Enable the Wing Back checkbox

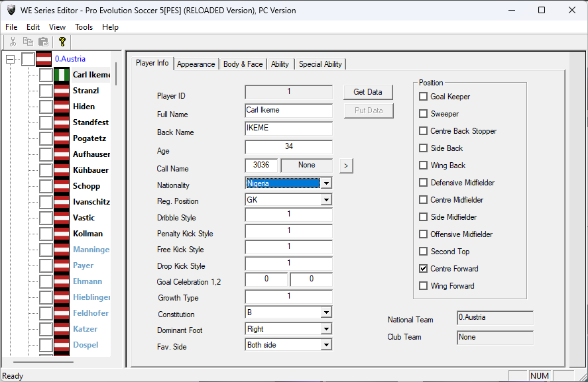(x=423, y=166)
